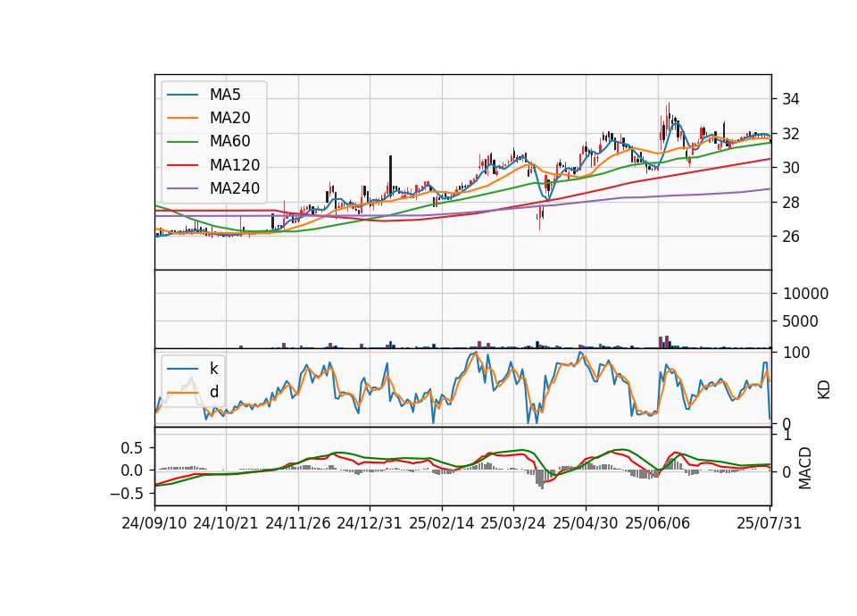Click the price axis value 28
The width and height of the screenshot is (857, 616).
791,203
